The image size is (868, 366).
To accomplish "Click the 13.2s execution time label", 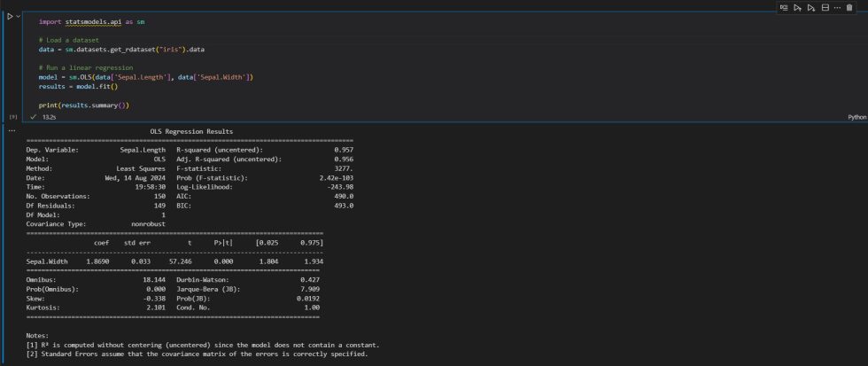I will coord(50,116).
